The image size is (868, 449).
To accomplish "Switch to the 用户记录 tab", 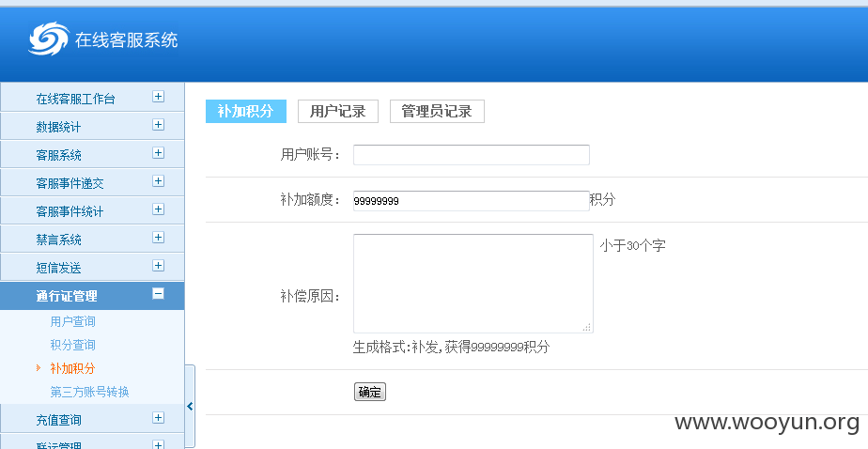I will point(337,111).
